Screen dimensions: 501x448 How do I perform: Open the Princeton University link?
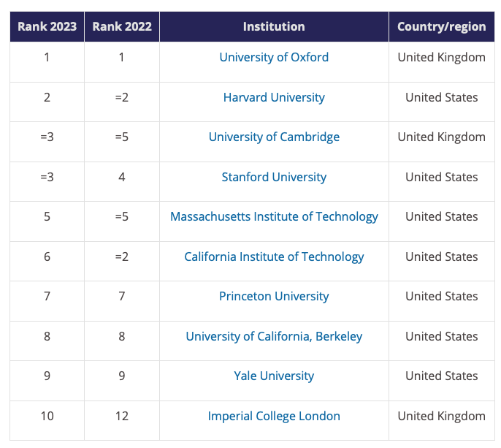tap(274, 296)
